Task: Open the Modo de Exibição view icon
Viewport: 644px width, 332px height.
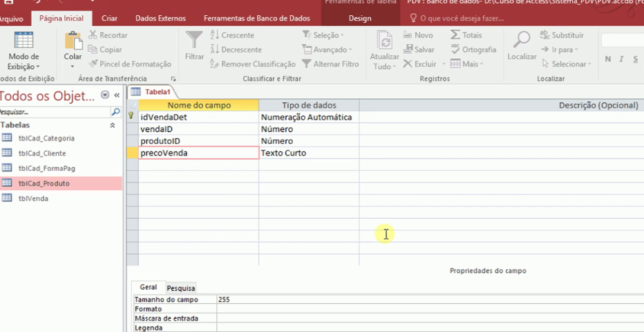Action: tap(23, 41)
